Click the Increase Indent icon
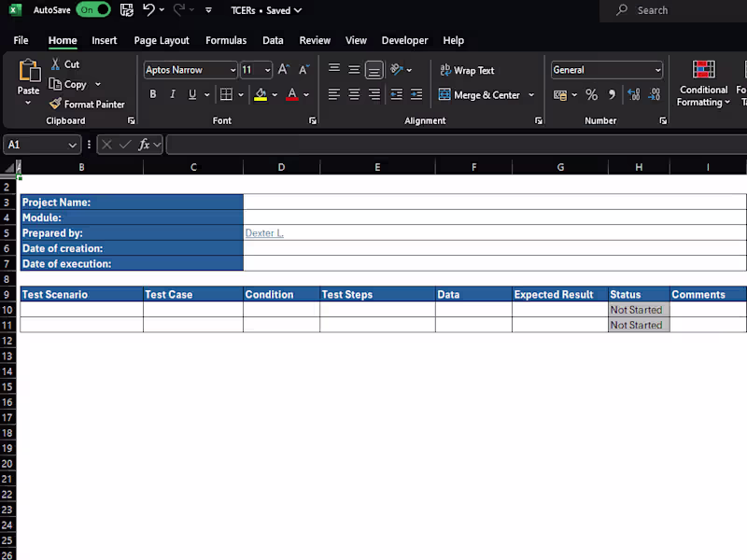 (416, 94)
